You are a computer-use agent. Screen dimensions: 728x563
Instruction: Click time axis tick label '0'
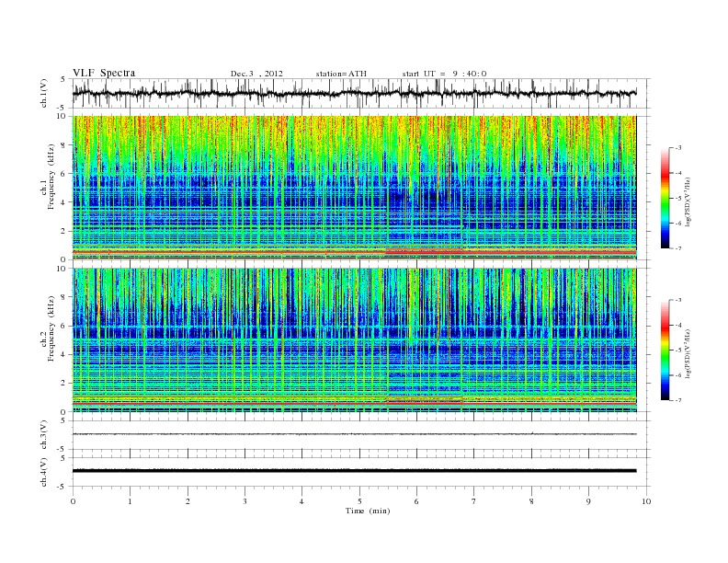point(73,501)
